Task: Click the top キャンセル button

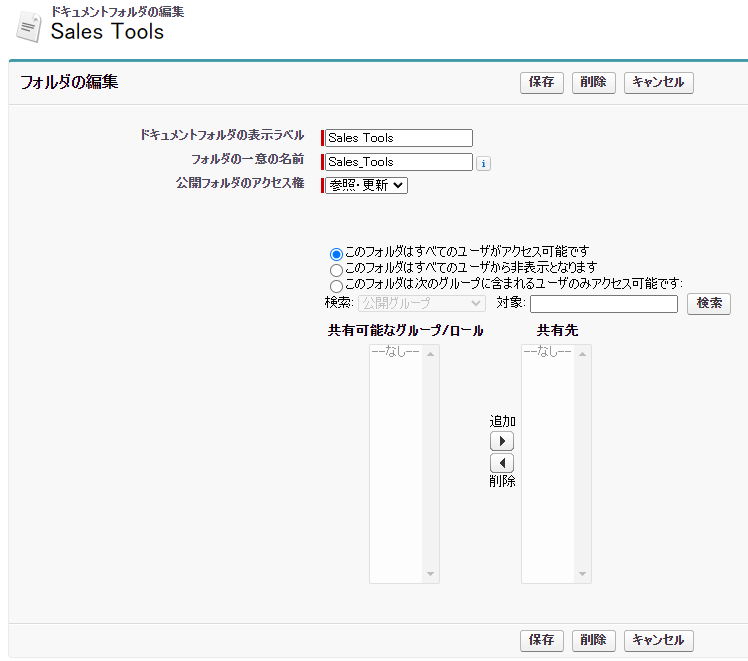Action: 658,83
